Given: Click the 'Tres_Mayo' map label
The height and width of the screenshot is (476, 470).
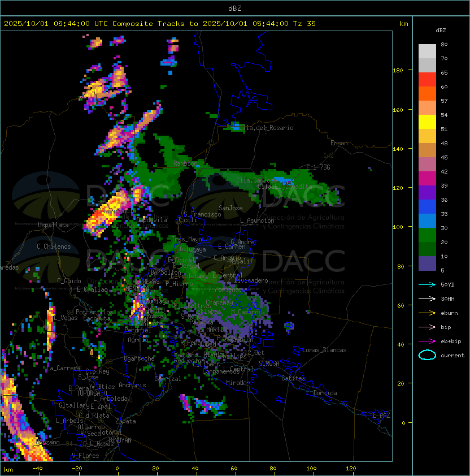Looking at the screenshot, I should (186, 239).
